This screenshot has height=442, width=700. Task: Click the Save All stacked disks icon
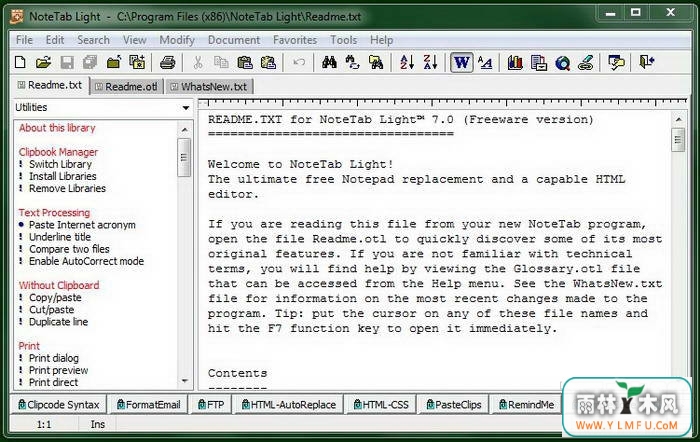90,62
